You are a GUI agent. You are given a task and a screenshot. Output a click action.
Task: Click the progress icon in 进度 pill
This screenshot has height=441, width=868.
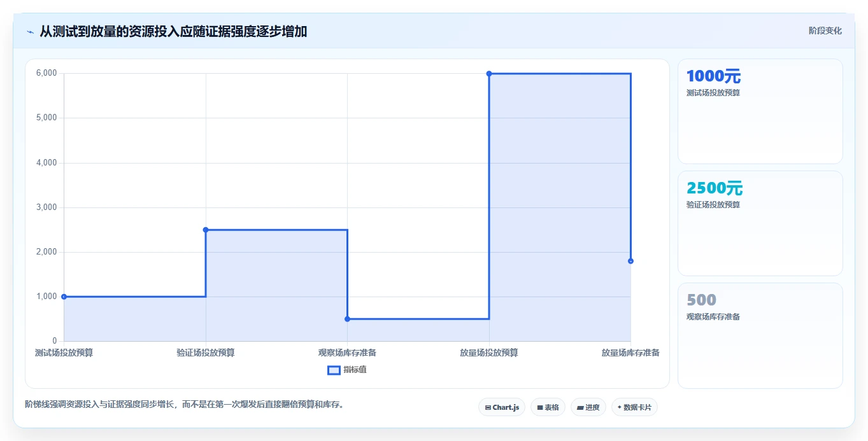(x=581, y=407)
